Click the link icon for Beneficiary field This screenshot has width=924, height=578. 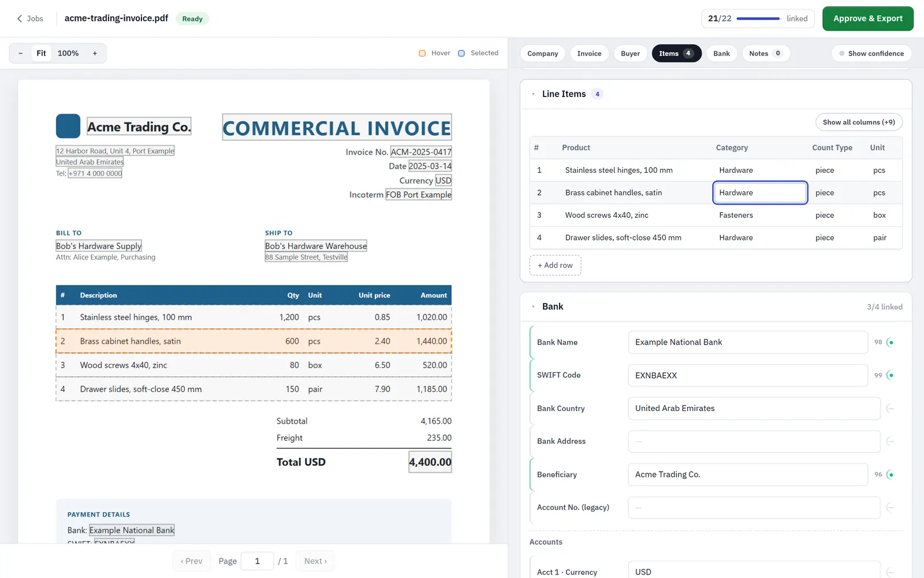(891, 475)
